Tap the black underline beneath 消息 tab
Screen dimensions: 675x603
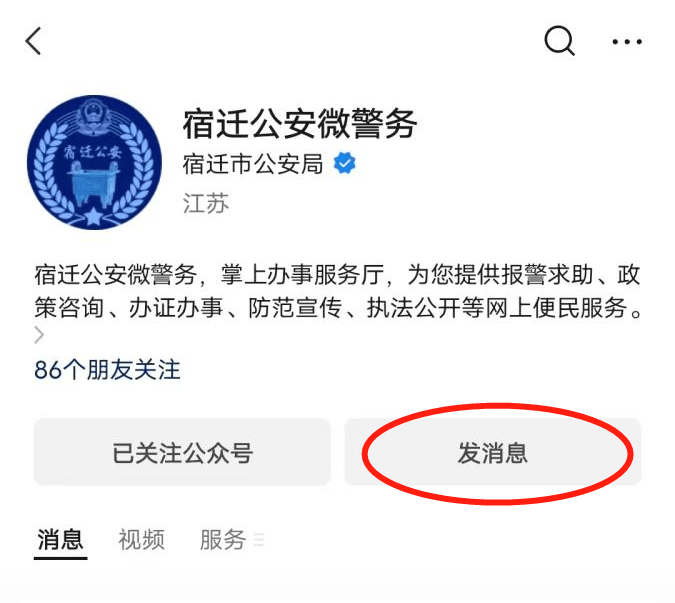pyautogui.click(x=60, y=558)
